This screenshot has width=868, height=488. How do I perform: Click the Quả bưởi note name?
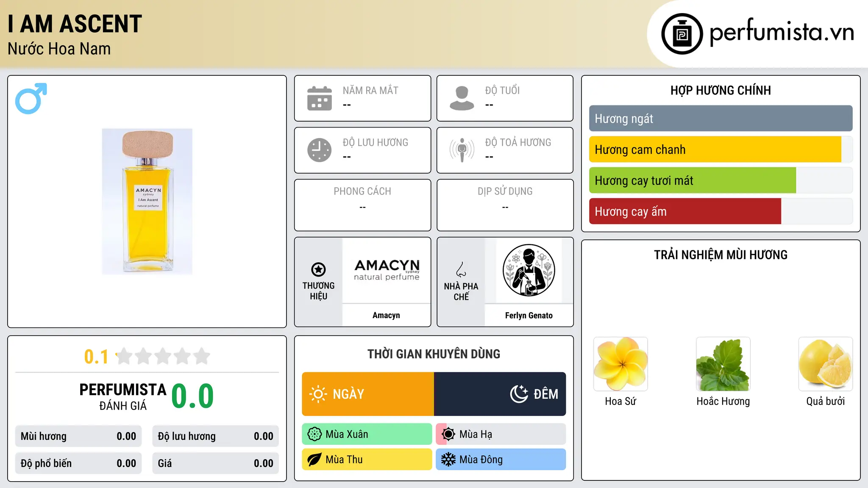[826, 401]
